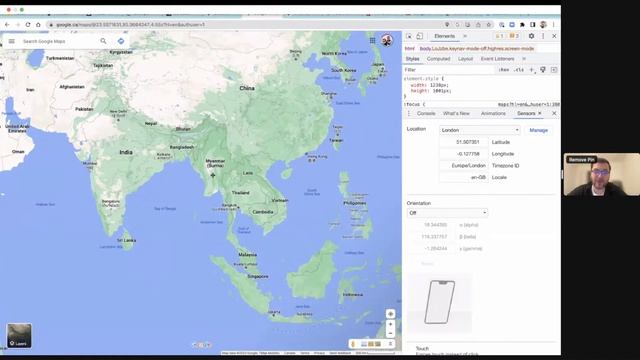This screenshot has height=360, width=640.
Task: Open the Layers thumbnail on the map
Action: (19, 336)
